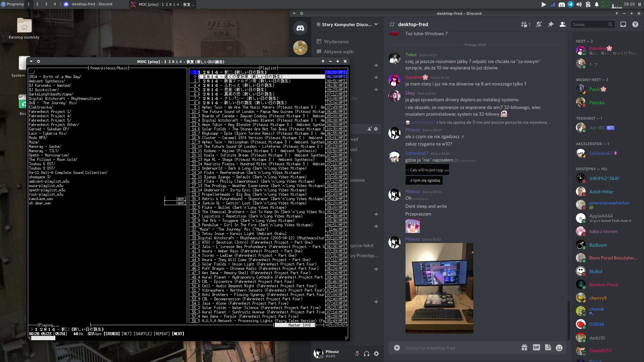Open the emoji picker in Discord
This screenshot has width=644, height=362.
[x=559, y=348]
